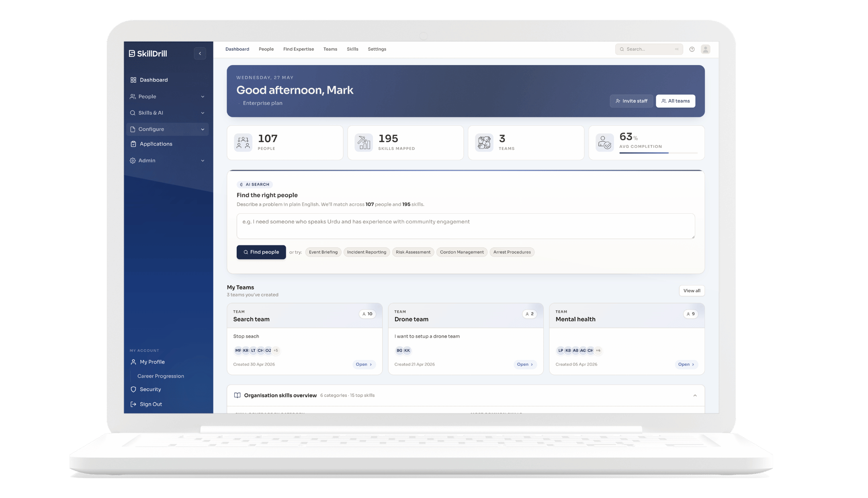The image size is (868, 498).
Task: Open the Settings tab in top navigation
Action: click(x=377, y=49)
